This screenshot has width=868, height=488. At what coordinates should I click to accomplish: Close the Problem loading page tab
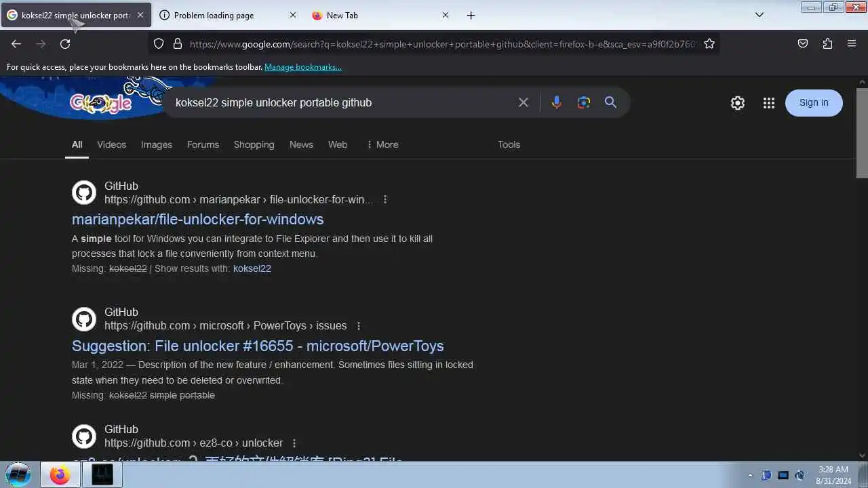[x=293, y=15]
